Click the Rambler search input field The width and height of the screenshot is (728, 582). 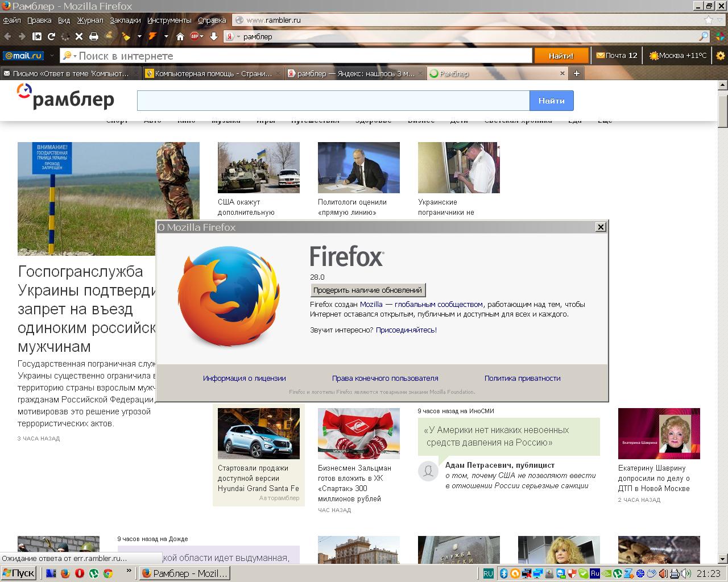tap(333, 101)
